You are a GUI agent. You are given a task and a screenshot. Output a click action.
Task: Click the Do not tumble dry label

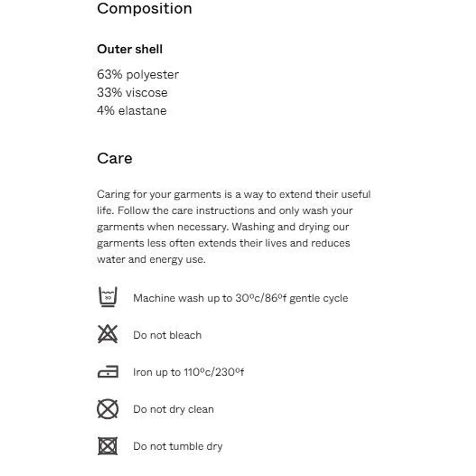click(178, 446)
